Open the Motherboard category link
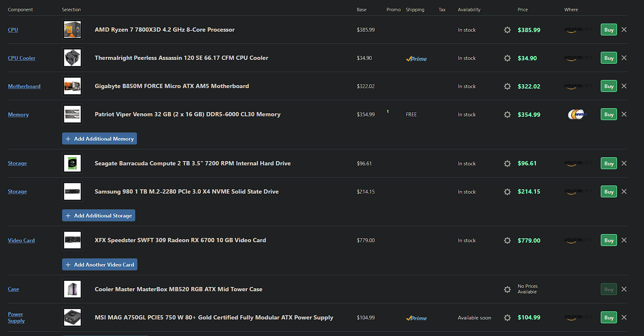644x336 pixels. (24, 86)
